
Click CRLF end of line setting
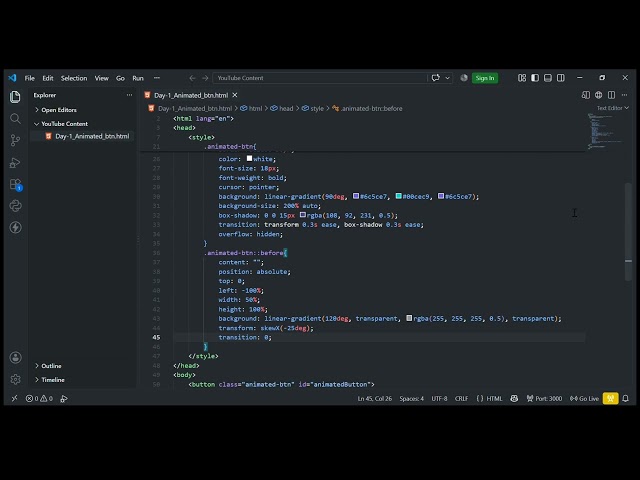point(461,398)
